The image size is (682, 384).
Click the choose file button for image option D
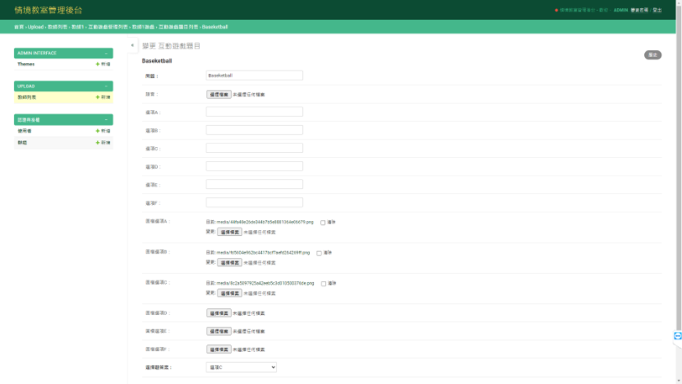[219, 313]
